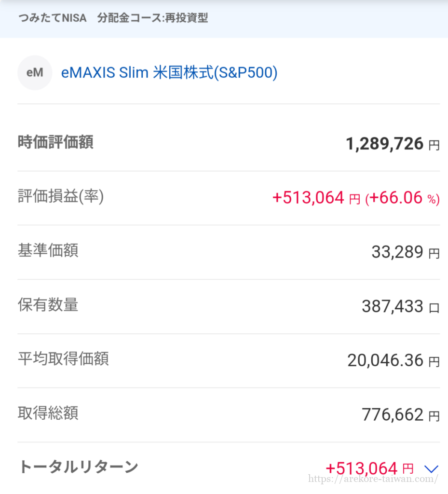Viewport: 448px width, 494px height.
Task: Click the round eM fund icon
Action: [35, 73]
